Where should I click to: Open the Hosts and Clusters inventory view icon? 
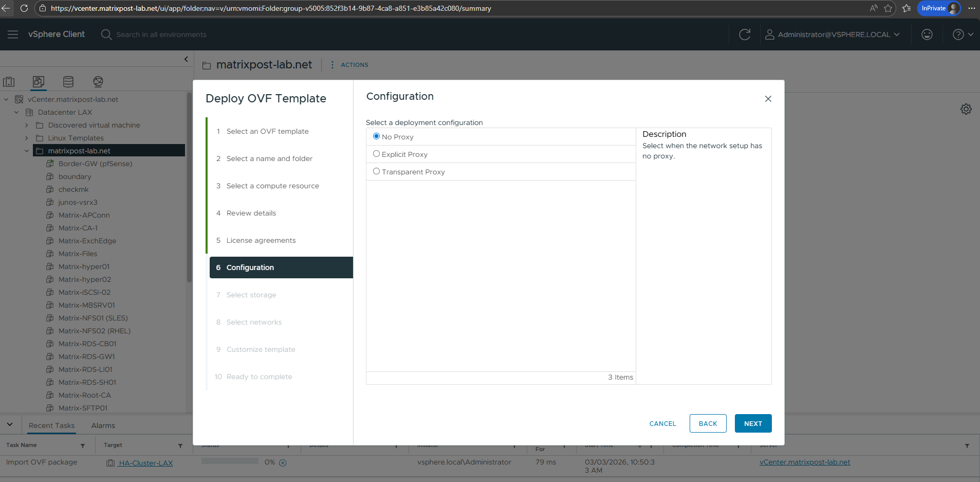[x=9, y=82]
